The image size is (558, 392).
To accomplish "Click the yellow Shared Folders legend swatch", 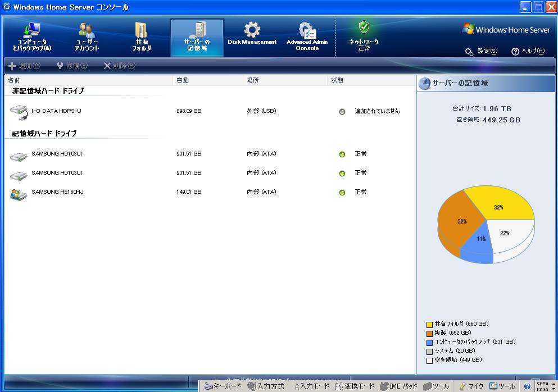I will tap(429, 325).
